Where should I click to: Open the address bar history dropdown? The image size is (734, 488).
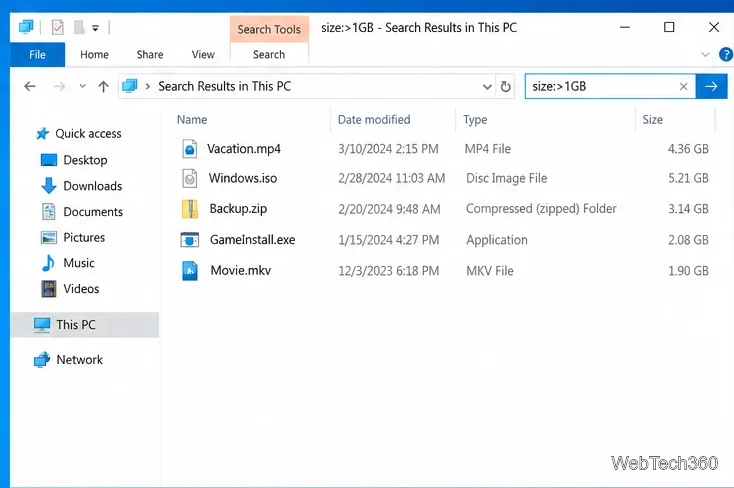[x=487, y=87]
